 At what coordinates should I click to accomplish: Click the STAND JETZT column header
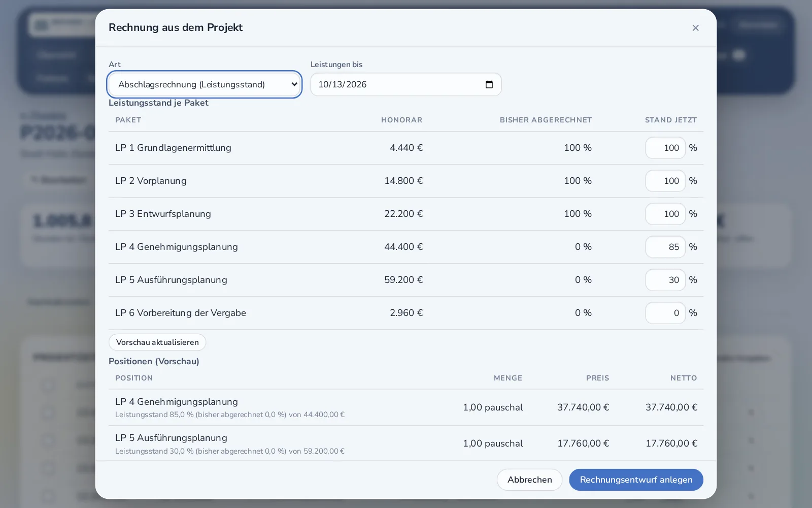pyautogui.click(x=671, y=120)
